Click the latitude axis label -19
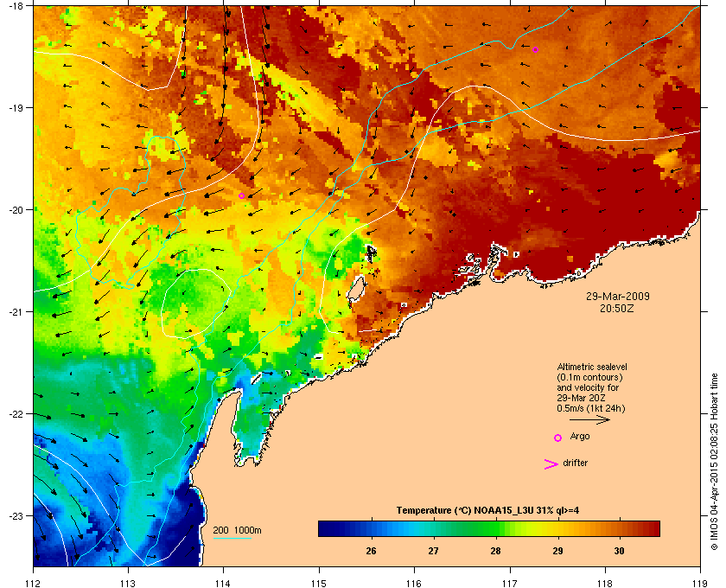Image resolution: width=726 pixels, height=588 pixels. click(x=16, y=107)
